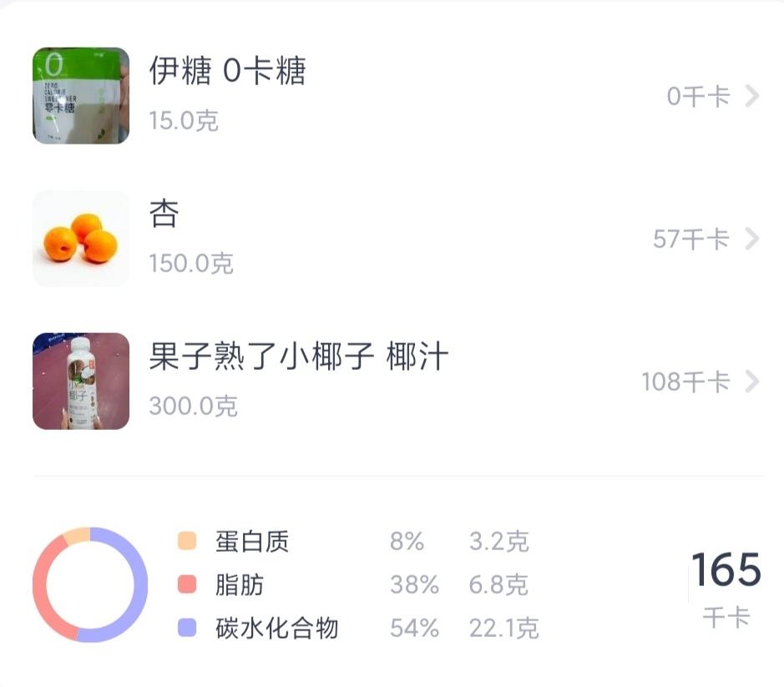Image resolution: width=784 pixels, height=687 pixels.
Task: Tap the nutrition donut chart
Action: pyautogui.click(x=88, y=586)
